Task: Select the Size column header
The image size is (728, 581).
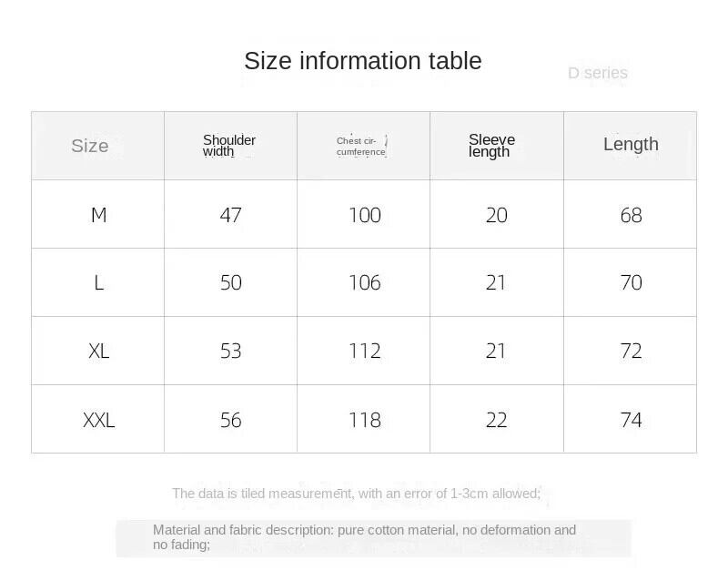Action: (90, 146)
